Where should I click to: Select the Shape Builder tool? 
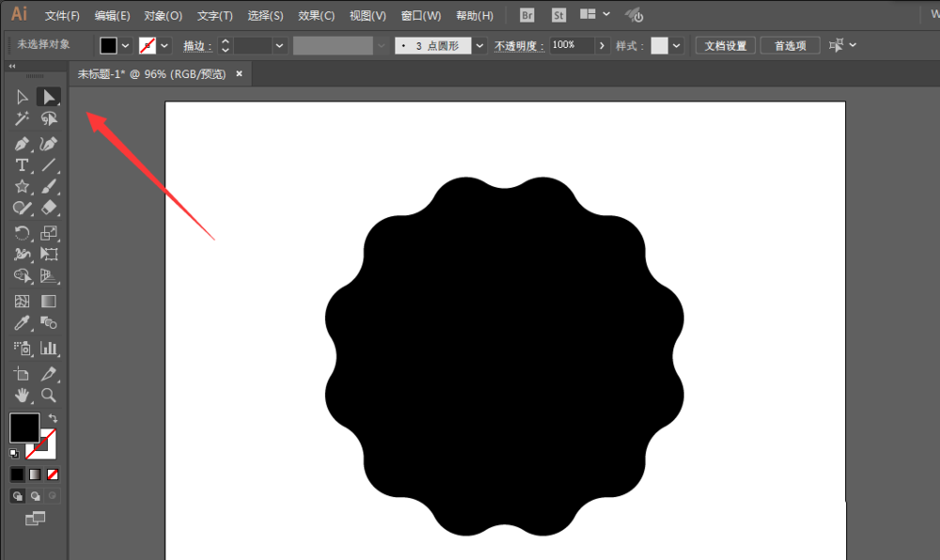point(22,275)
